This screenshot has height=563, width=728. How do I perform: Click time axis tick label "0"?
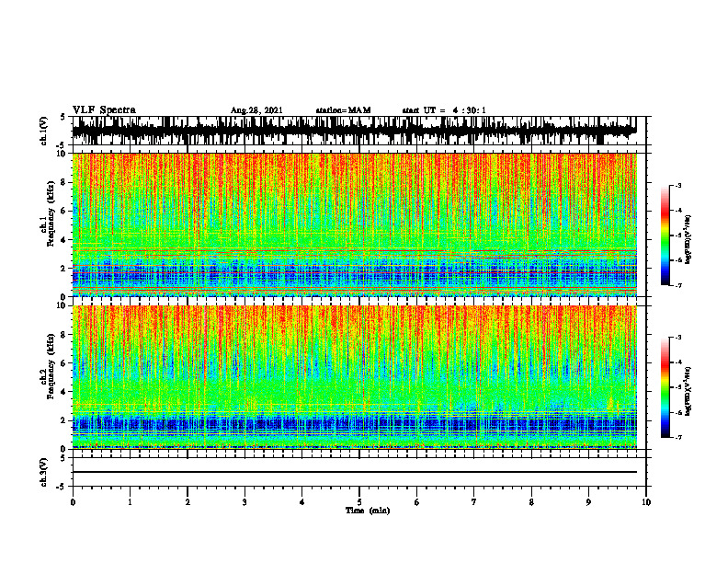click(x=73, y=502)
